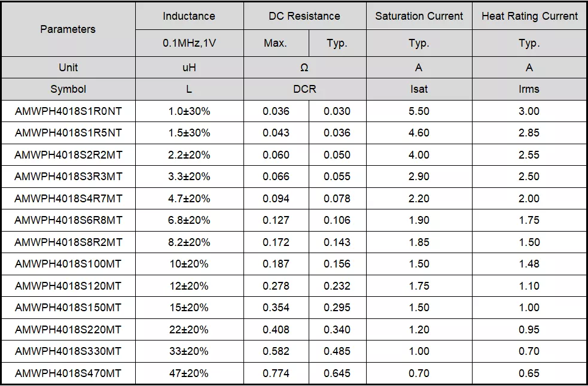This screenshot has height=386, width=588.
Task: Select the Saturation Current header
Action: click(x=419, y=16)
